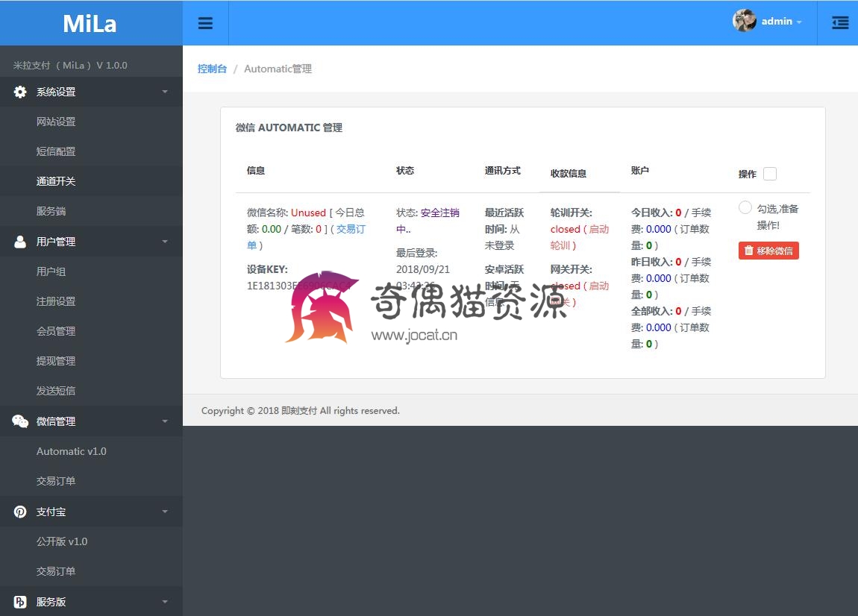
Task: Open 公开版 v1.0 in the sidebar
Action: click(62, 541)
